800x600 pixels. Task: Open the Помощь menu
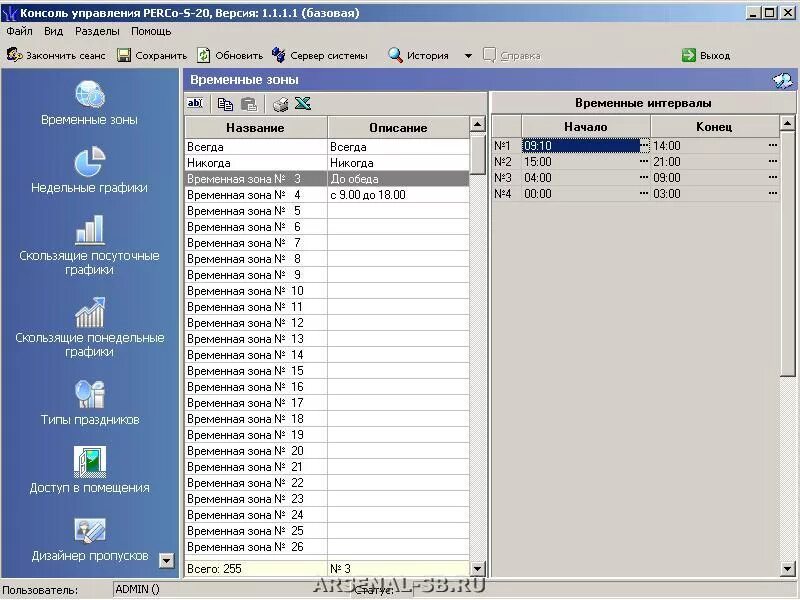[x=151, y=32]
